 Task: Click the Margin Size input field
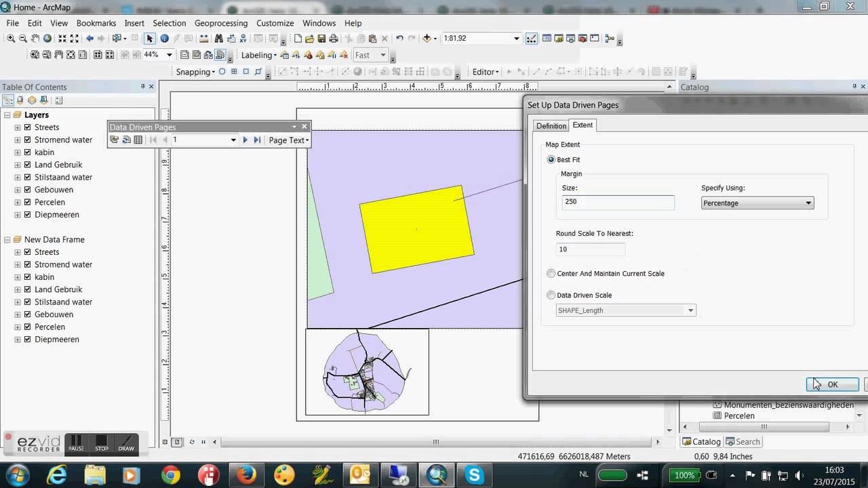618,202
